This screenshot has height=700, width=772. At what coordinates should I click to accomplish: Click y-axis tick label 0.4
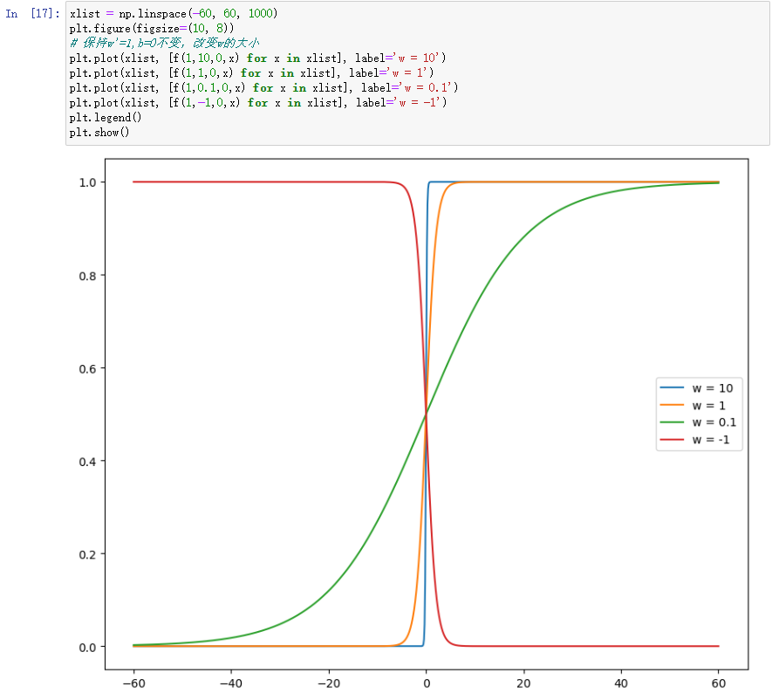coord(87,462)
